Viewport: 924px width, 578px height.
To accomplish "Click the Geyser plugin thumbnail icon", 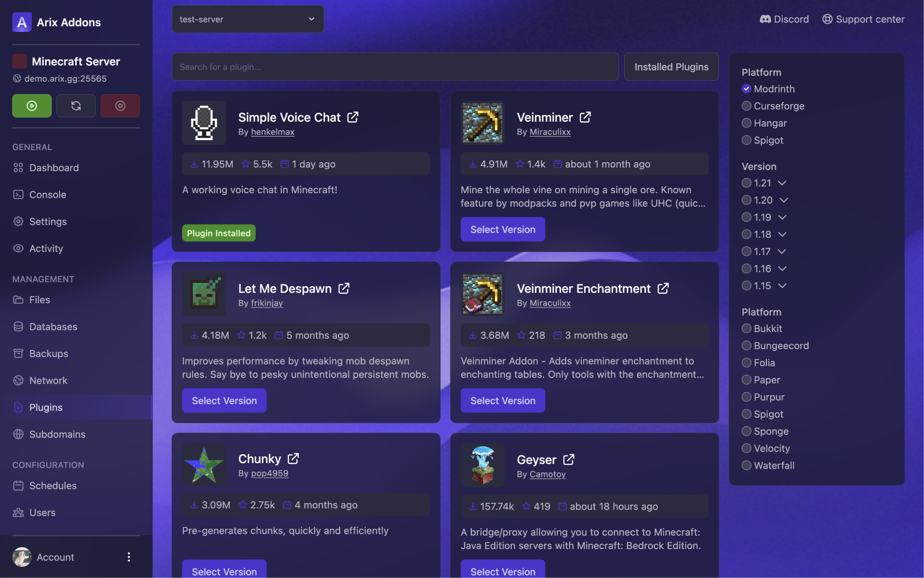I will (x=483, y=465).
